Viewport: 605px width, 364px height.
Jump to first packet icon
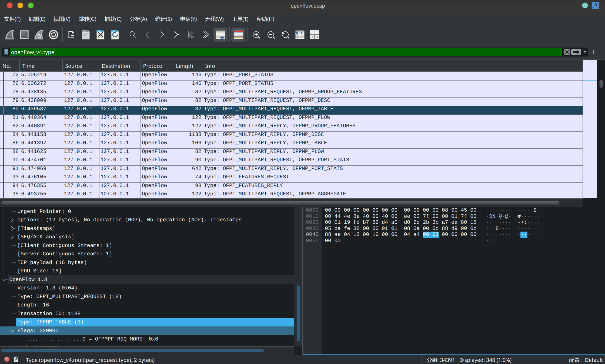pos(191,35)
